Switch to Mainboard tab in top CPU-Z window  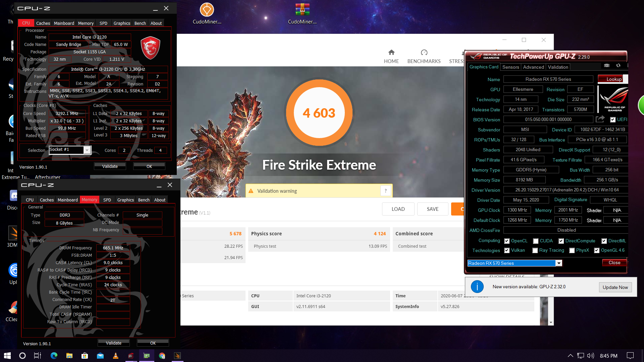coord(64,23)
